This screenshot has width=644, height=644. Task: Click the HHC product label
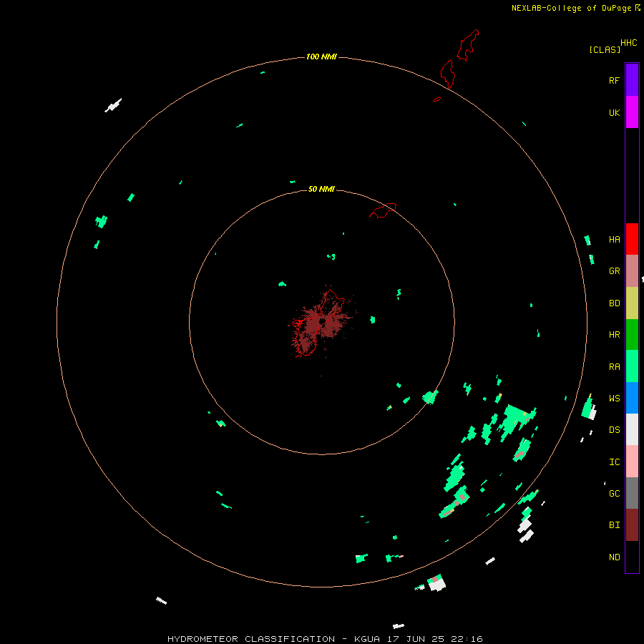pos(629,43)
